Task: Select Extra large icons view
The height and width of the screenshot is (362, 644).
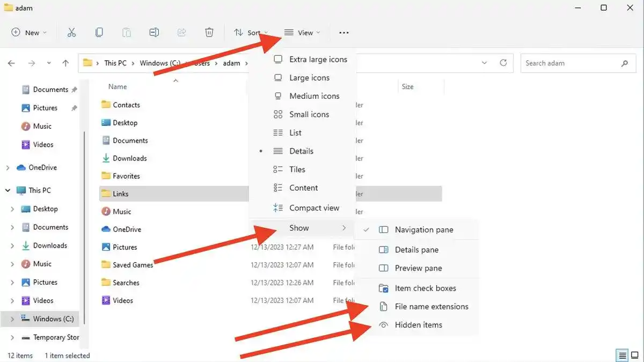Action: tap(318, 60)
